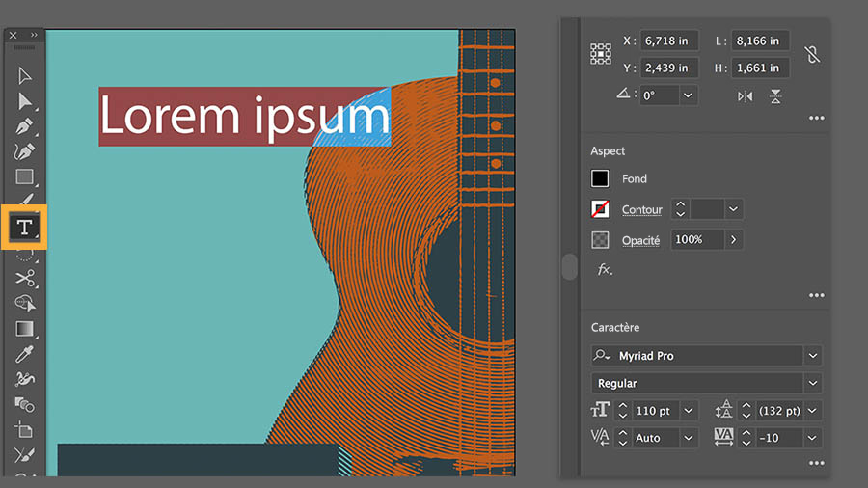868x488 pixels.
Task: Select the Shape Builder tool
Action: (24, 303)
